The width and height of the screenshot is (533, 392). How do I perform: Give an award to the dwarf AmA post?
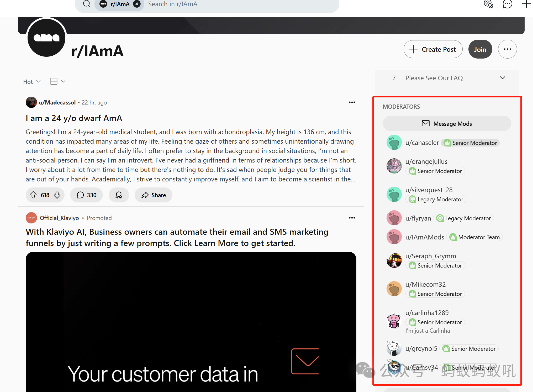[119, 195]
